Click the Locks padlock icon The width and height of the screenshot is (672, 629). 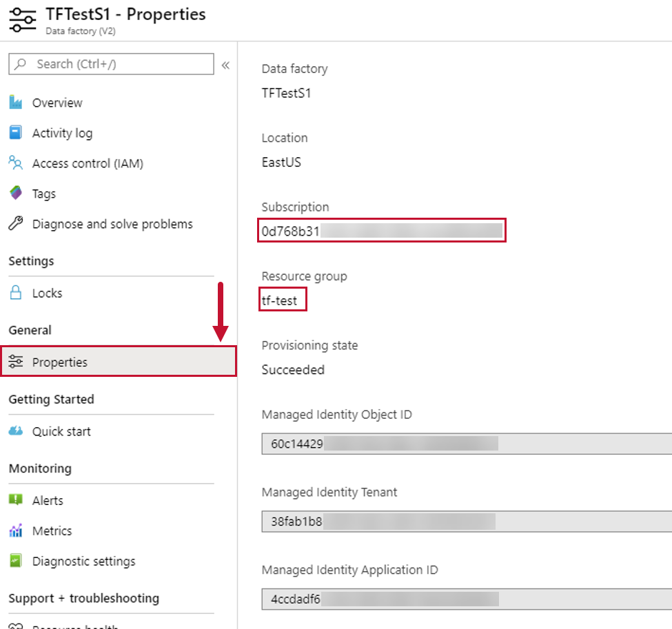coord(16,293)
